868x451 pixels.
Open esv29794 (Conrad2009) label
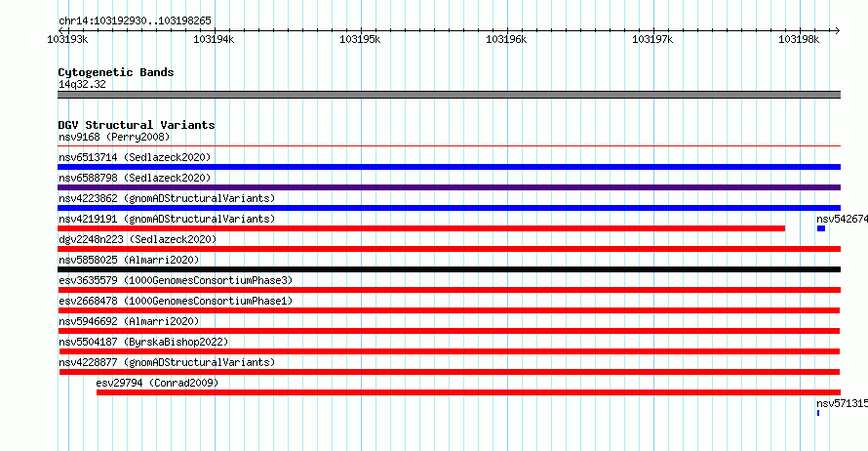(157, 383)
